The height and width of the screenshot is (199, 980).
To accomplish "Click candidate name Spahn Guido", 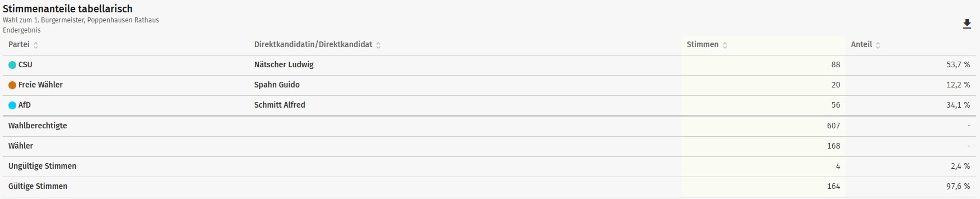I will coord(277,85).
